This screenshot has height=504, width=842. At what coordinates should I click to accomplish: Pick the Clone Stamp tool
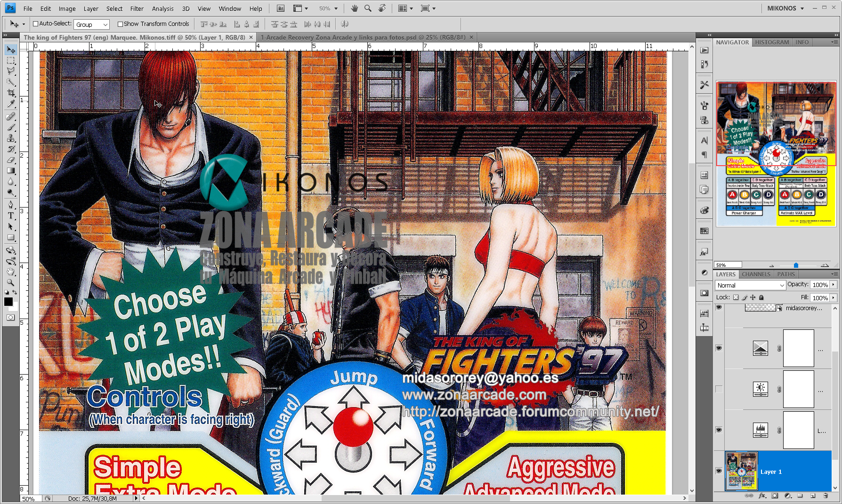(11, 138)
